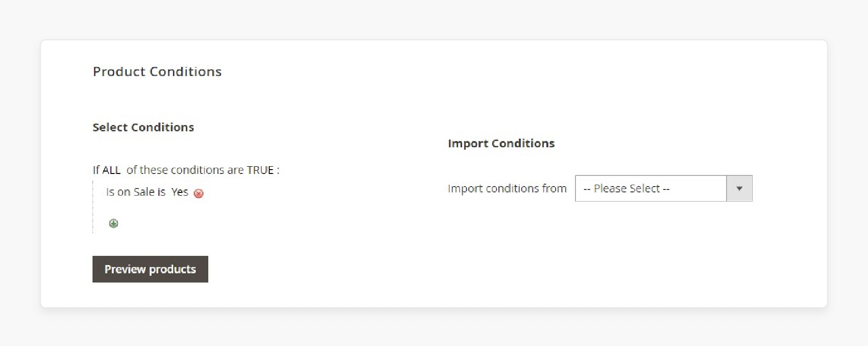Remove the "Is on Sale" condition via red icon
868x346 pixels.
tap(198, 193)
